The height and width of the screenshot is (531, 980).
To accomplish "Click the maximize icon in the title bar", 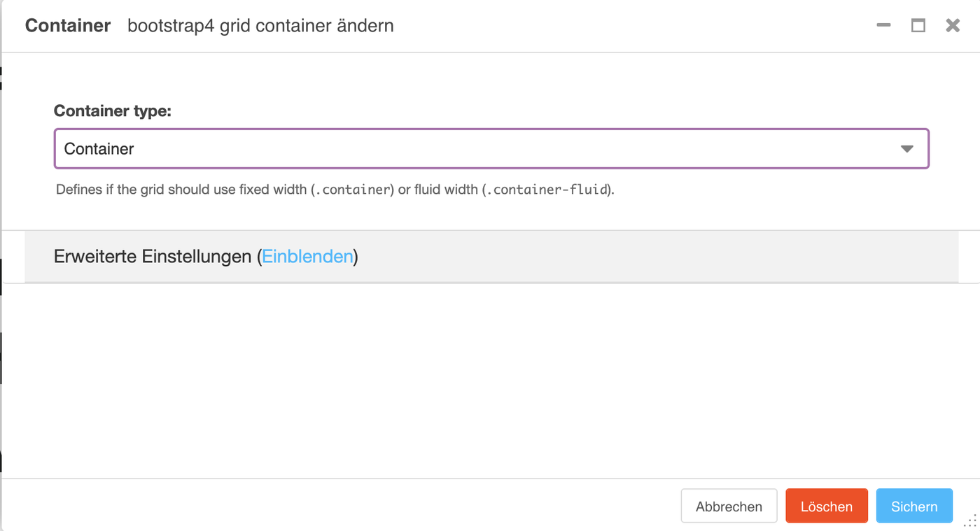I will click(x=918, y=25).
